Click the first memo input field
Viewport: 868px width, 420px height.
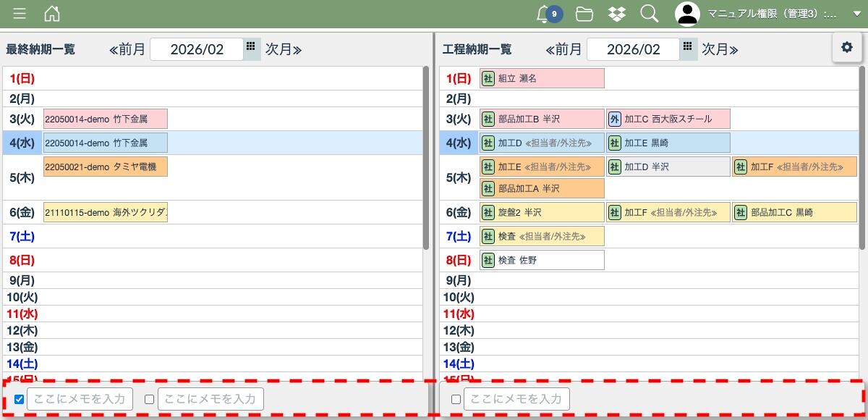(80, 399)
